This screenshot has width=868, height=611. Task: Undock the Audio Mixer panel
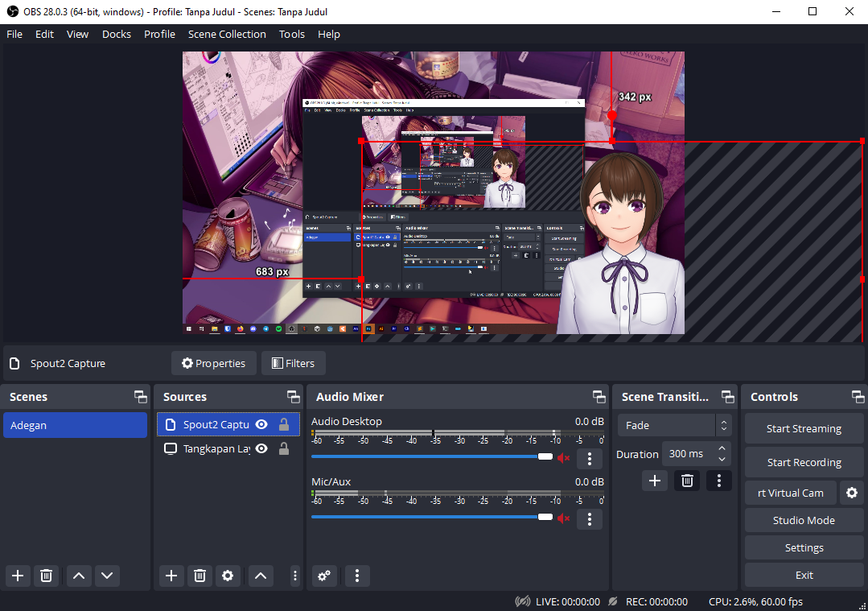point(599,397)
